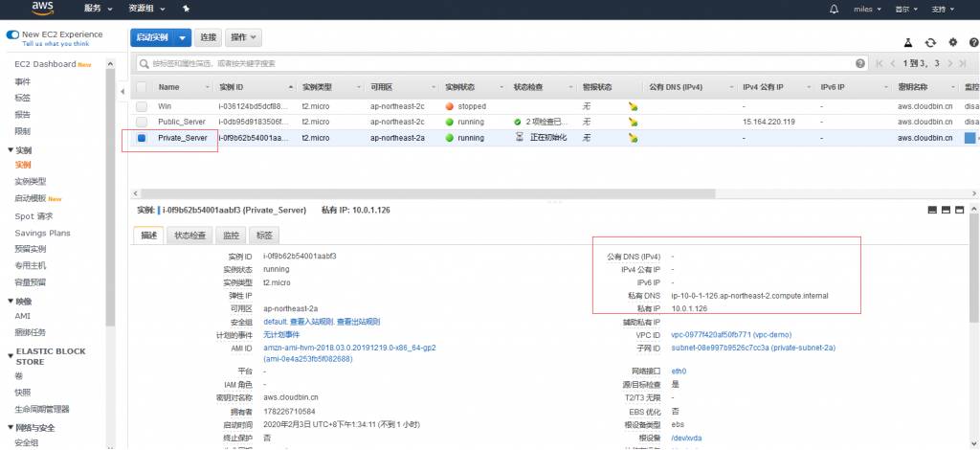Select the Win instance checkbox
980x450 pixels.
142,106
